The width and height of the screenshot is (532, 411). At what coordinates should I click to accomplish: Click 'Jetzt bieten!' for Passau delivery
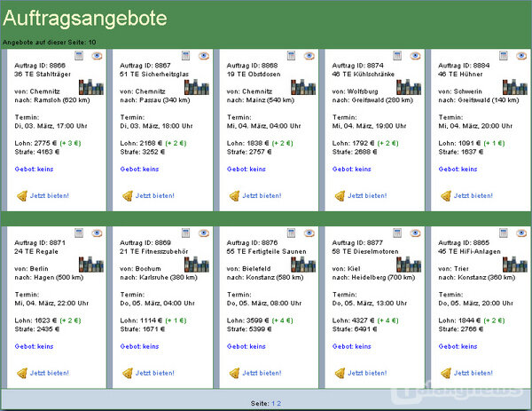point(155,195)
